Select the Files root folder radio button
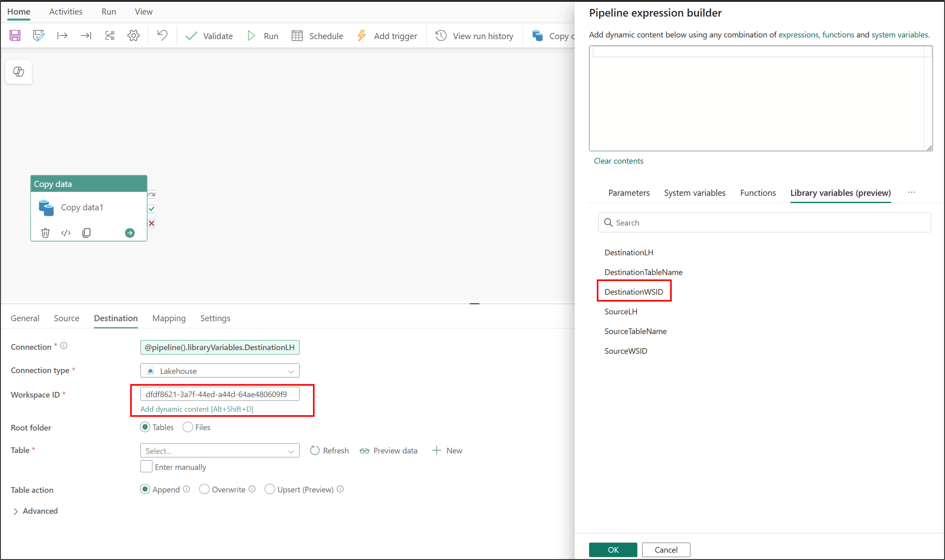This screenshot has height=560, width=945. coord(188,427)
